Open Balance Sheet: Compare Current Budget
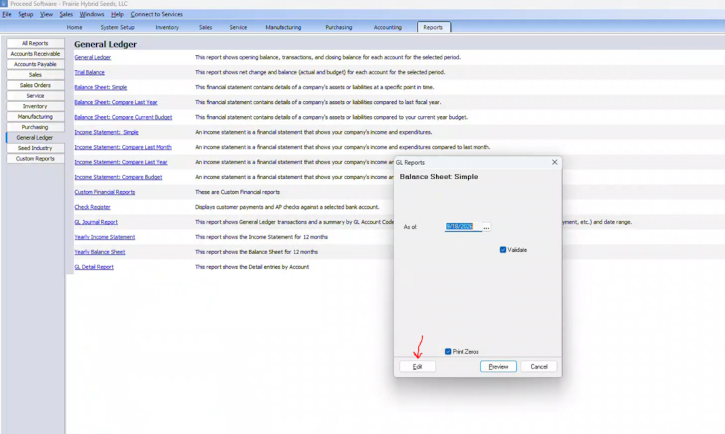725x434 pixels. coord(123,117)
